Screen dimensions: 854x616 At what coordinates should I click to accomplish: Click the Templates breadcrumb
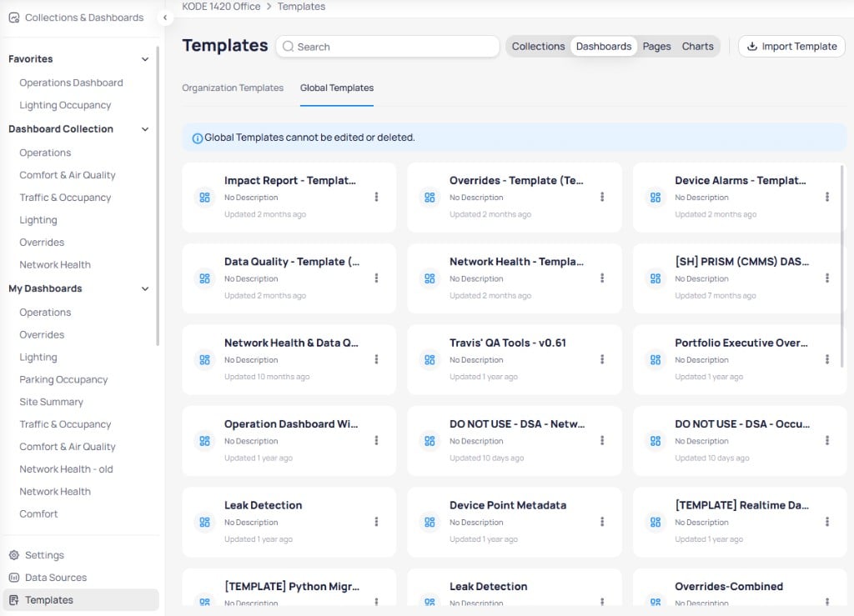point(301,7)
